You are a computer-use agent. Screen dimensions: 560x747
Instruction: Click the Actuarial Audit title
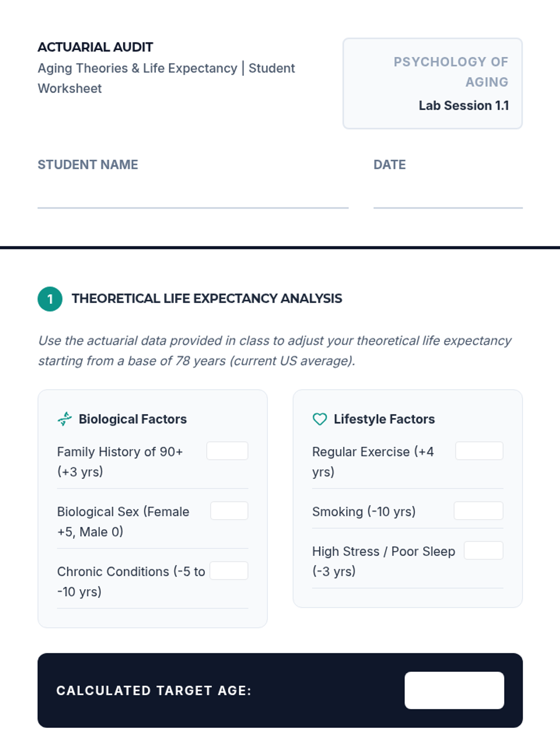[x=95, y=47]
